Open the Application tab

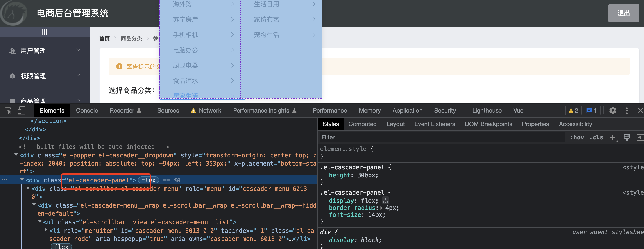pyautogui.click(x=407, y=111)
